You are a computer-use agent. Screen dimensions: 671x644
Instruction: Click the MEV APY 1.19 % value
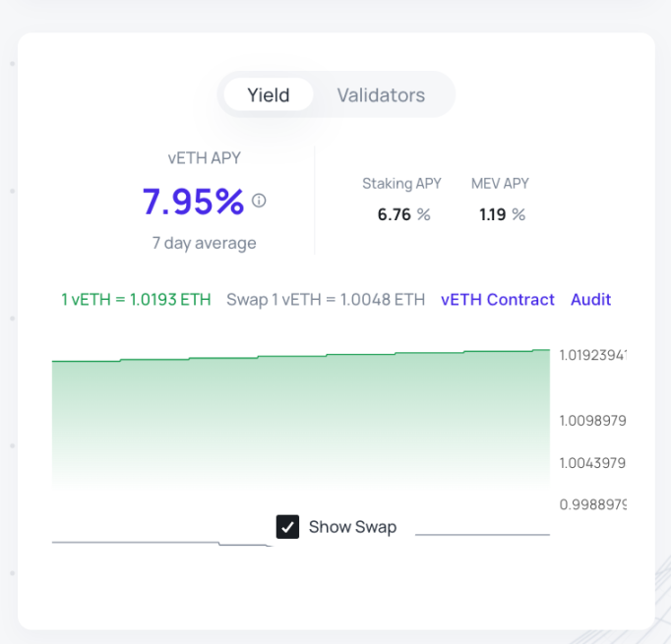pyautogui.click(x=502, y=214)
